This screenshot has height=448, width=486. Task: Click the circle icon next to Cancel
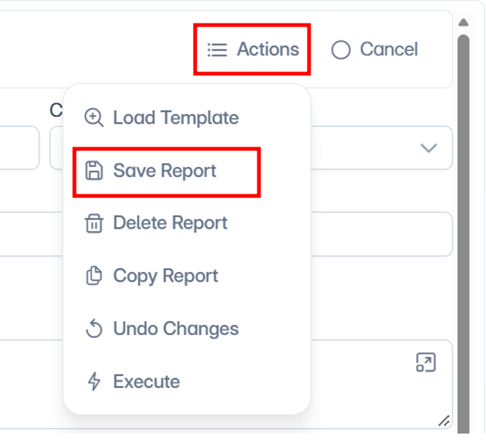tap(341, 49)
